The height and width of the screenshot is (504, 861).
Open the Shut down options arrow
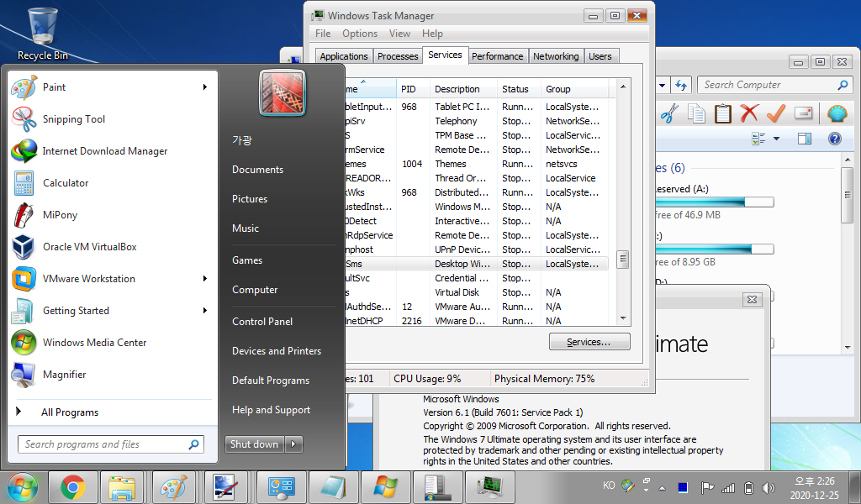click(293, 444)
